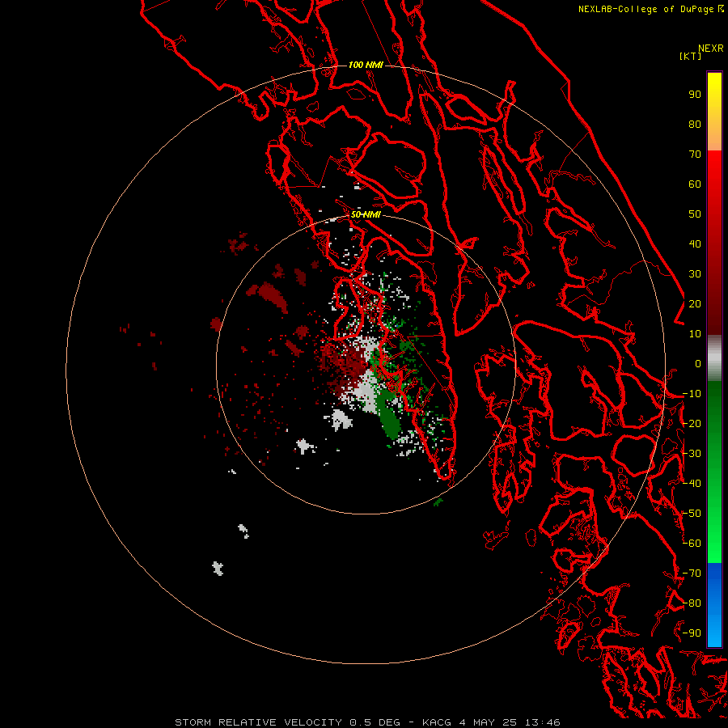Click the large solid green oval radar echo
728x728 pixels.
pyautogui.click(x=388, y=416)
